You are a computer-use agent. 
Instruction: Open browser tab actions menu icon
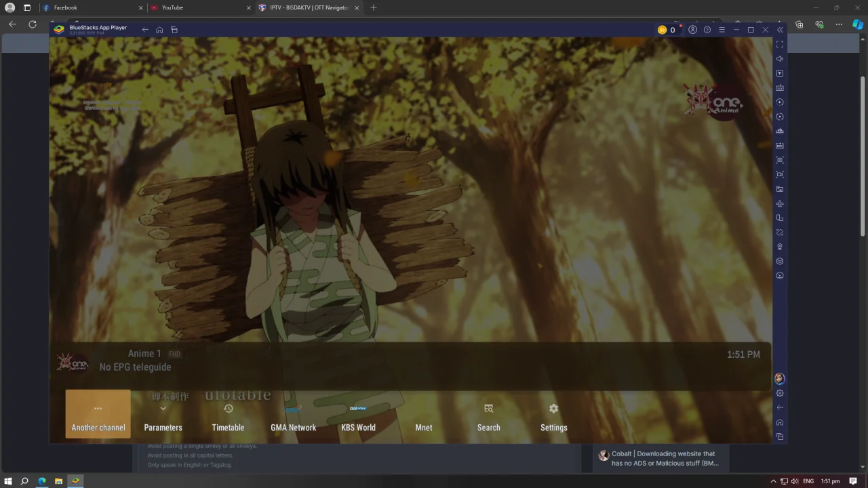pyautogui.click(x=27, y=7)
